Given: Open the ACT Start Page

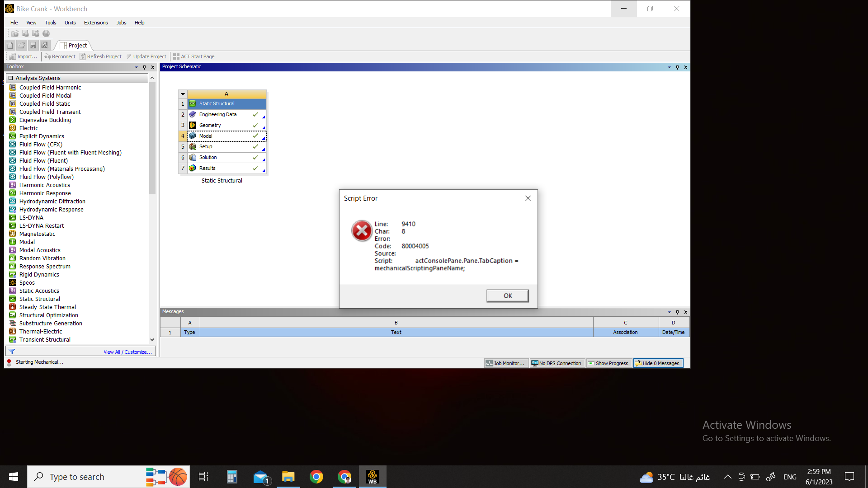Looking at the screenshot, I should click(193, 56).
